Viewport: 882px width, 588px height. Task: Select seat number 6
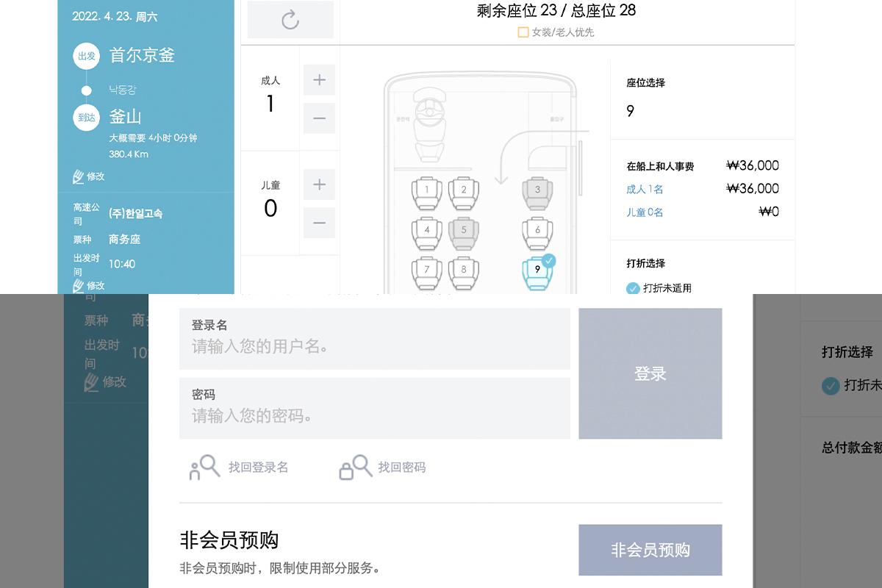[537, 234]
